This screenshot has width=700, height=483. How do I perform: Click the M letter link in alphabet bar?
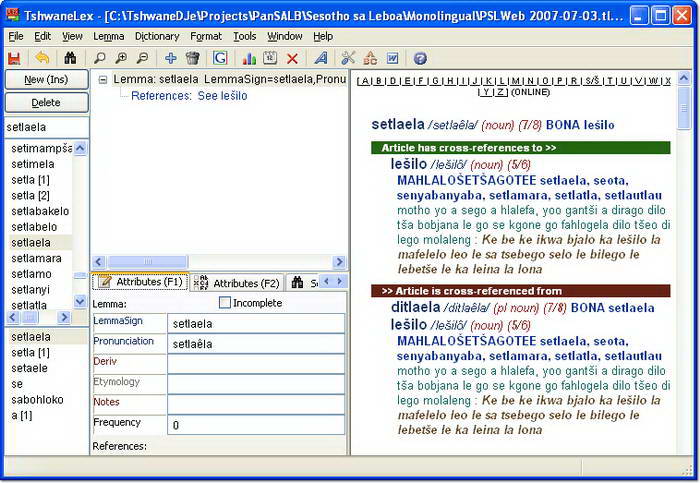[x=516, y=81]
